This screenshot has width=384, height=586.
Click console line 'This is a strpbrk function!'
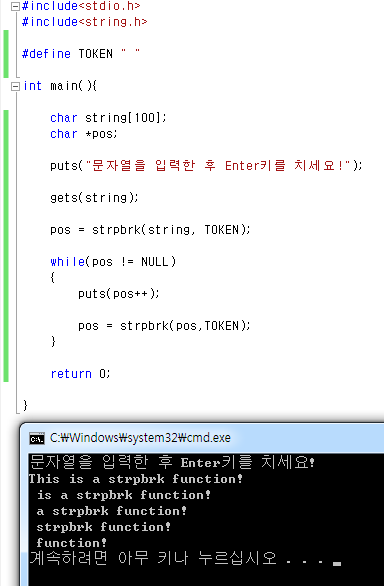136,479
